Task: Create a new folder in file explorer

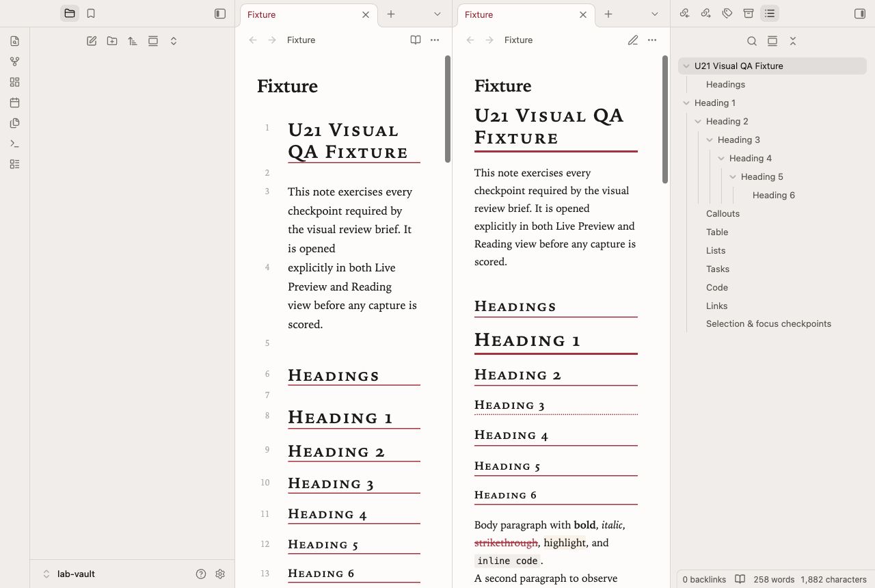Action: tap(112, 41)
